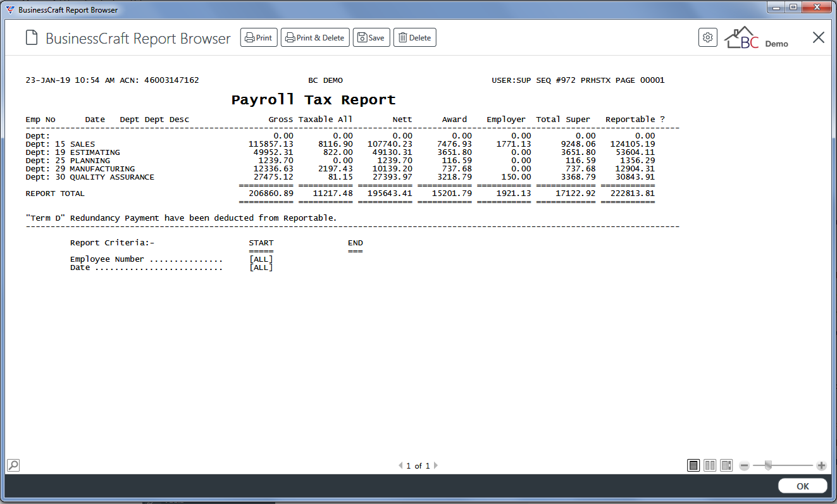837x504 pixels.
Task: Click the Sales gross value 115857.13
Action: (x=271, y=144)
